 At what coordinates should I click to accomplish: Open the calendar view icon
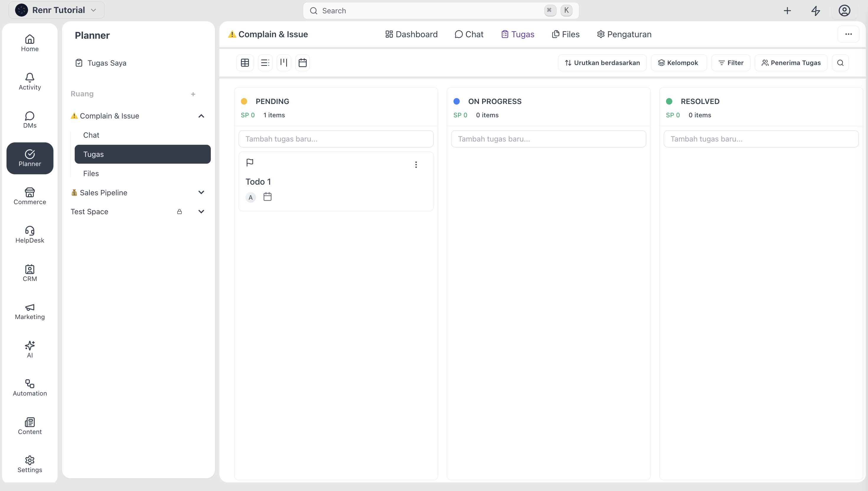(x=303, y=63)
